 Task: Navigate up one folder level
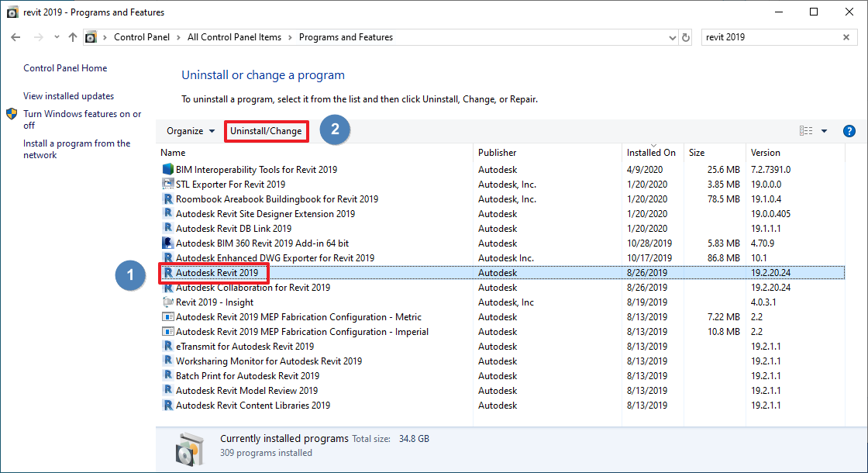coord(72,36)
